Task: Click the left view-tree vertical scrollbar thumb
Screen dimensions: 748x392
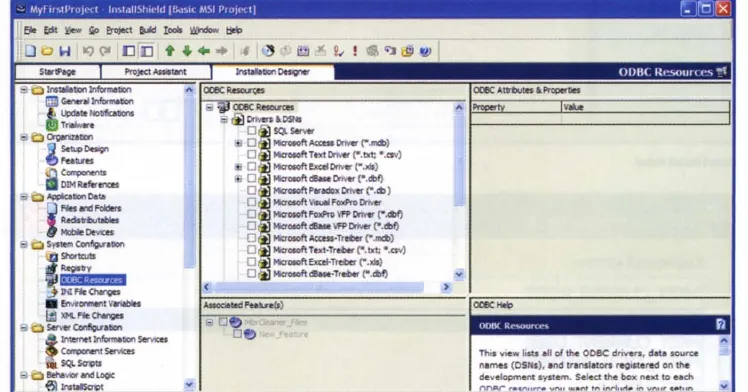Action: (x=189, y=182)
